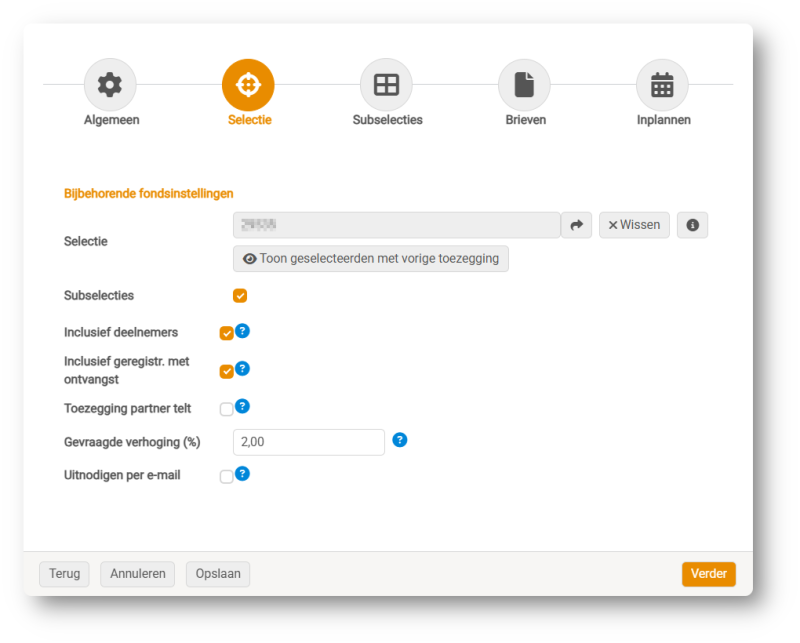Show help for Toezegging partner telt
The image size is (800, 643).
click(x=242, y=406)
